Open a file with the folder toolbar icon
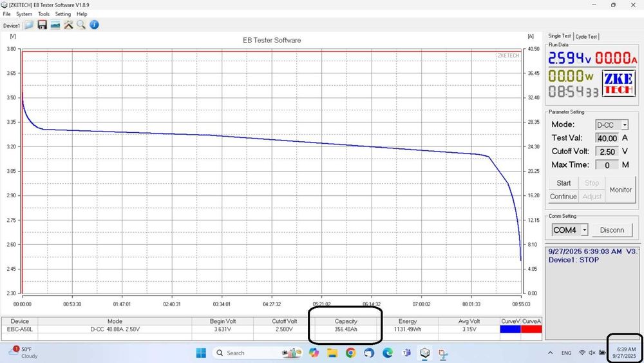The image size is (644, 363). pos(29,25)
